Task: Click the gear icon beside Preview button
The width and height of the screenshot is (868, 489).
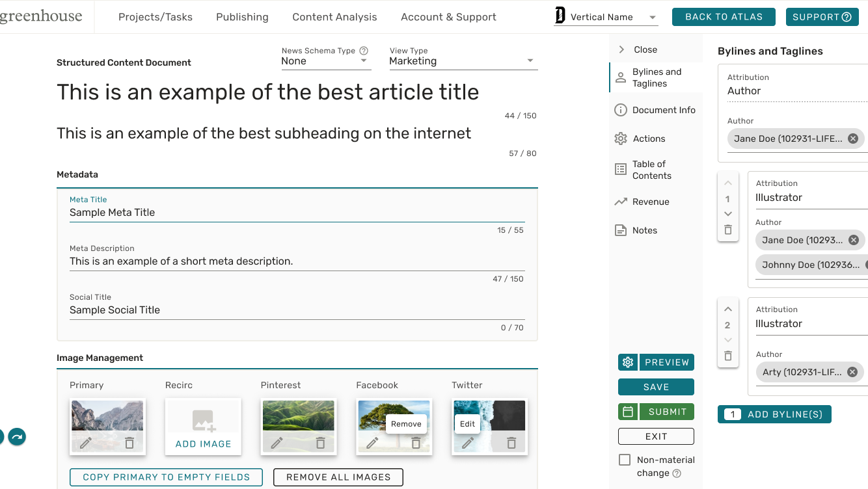Action: [x=627, y=362]
